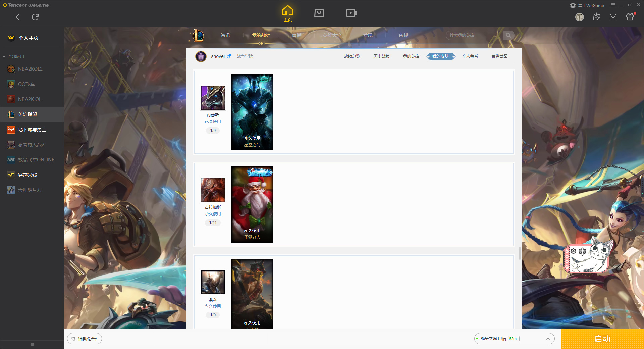
Task: Switch to 荣誉截图 sub-tab
Action: [499, 56]
